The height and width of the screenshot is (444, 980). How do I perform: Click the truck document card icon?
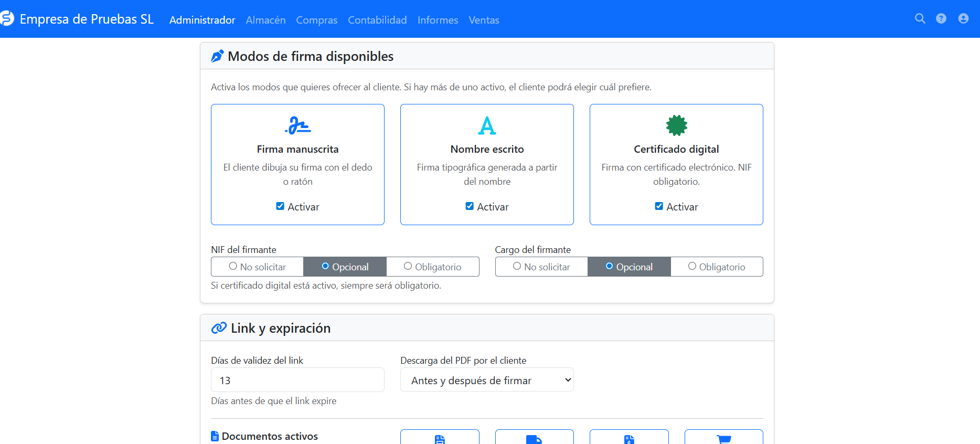[534, 439]
